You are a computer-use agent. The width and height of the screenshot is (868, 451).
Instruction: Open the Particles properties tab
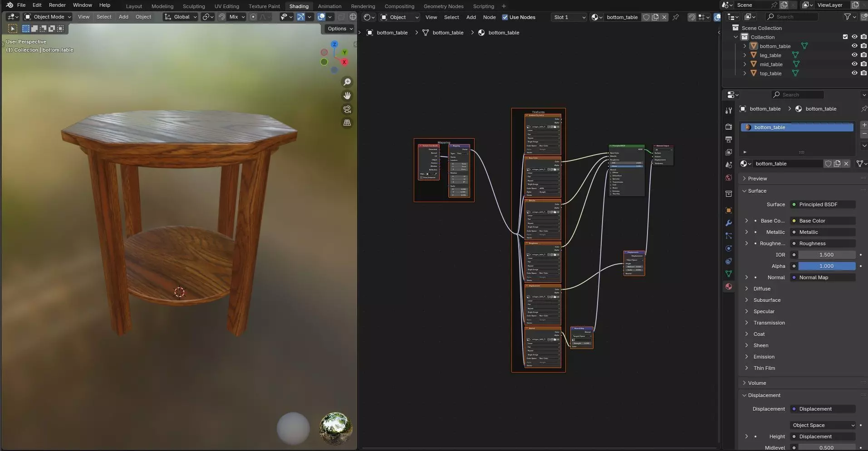click(x=729, y=236)
